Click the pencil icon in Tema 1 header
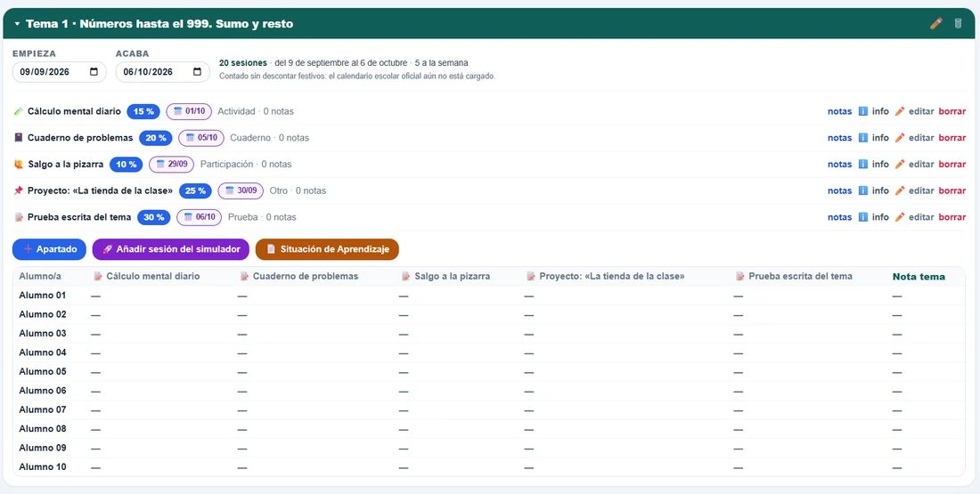Screen dimensions: 980x494 [935, 24]
